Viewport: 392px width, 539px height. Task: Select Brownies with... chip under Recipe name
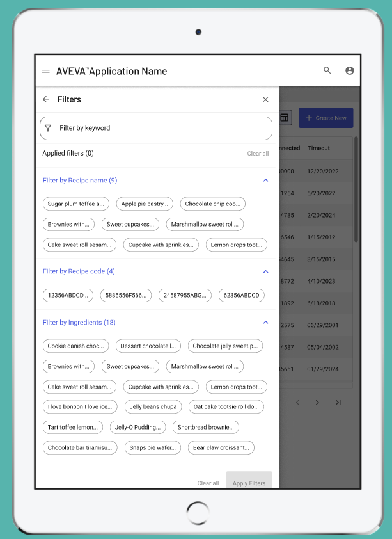(68, 225)
